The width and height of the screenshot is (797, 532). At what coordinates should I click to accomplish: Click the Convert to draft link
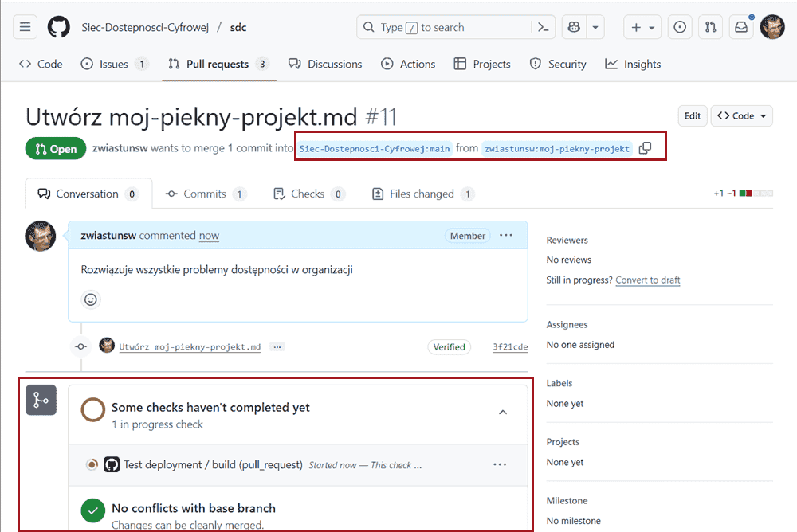pyautogui.click(x=647, y=280)
